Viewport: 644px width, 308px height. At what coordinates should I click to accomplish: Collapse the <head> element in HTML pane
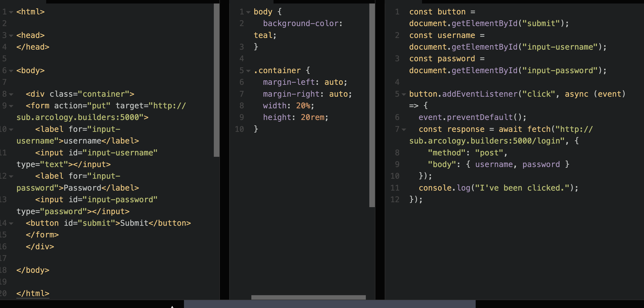pyautogui.click(x=11, y=35)
